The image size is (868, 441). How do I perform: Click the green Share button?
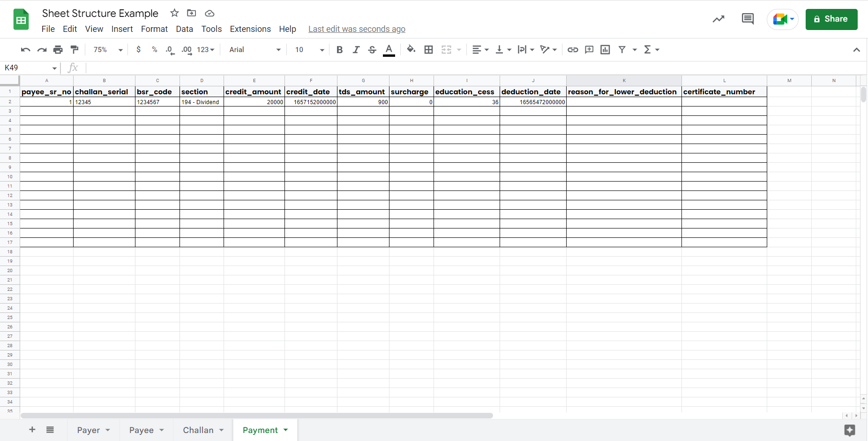click(x=831, y=19)
